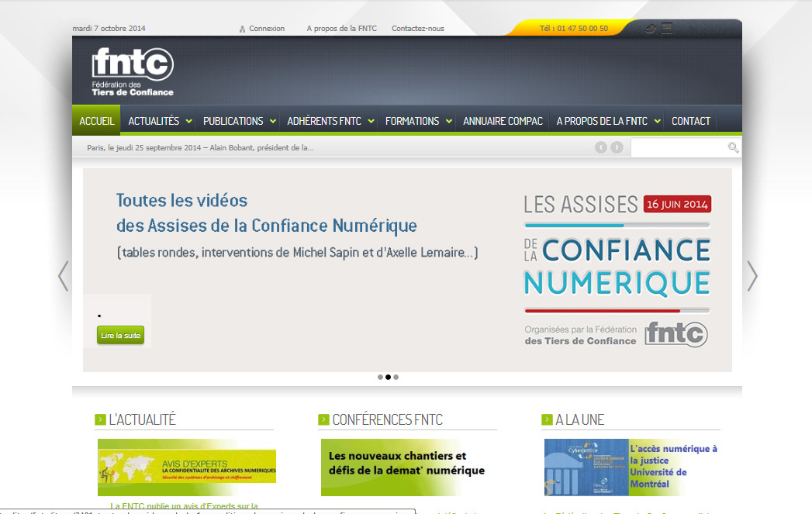The height and width of the screenshot is (514, 812).
Task: Click green arrow icon beside CONFÉRENCES FNTC
Action: [x=323, y=419]
